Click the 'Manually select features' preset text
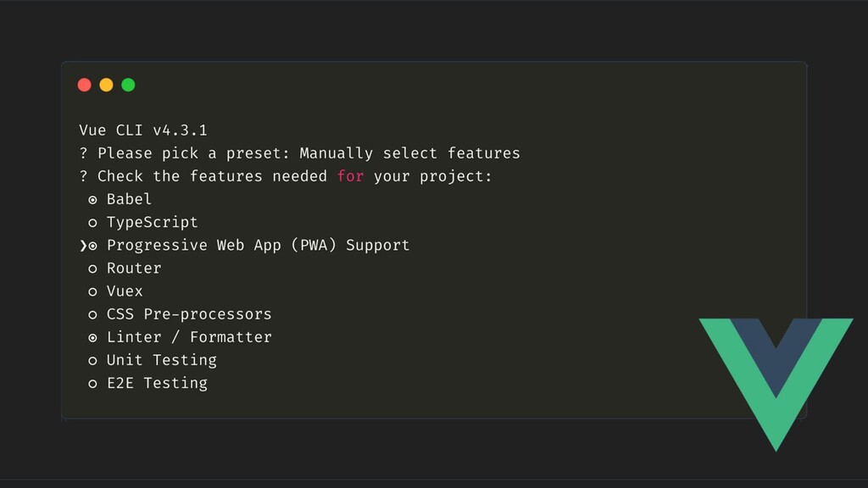Image resolution: width=868 pixels, height=488 pixels. click(x=409, y=153)
